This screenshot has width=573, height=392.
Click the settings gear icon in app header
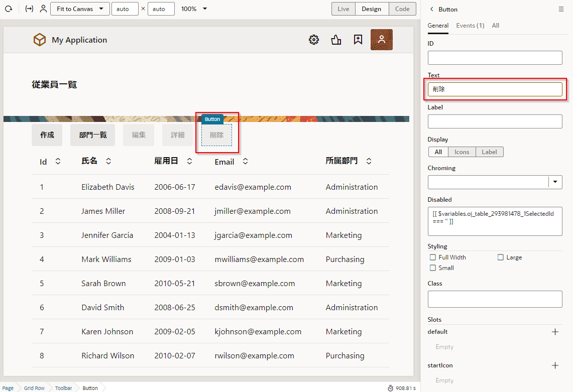pyautogui.click(x=314, y=40)
